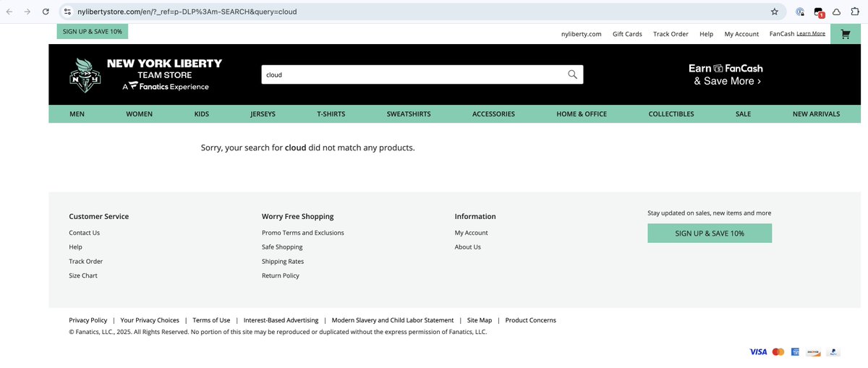Click the Mastercard payment icon

[x=778, y=351]
